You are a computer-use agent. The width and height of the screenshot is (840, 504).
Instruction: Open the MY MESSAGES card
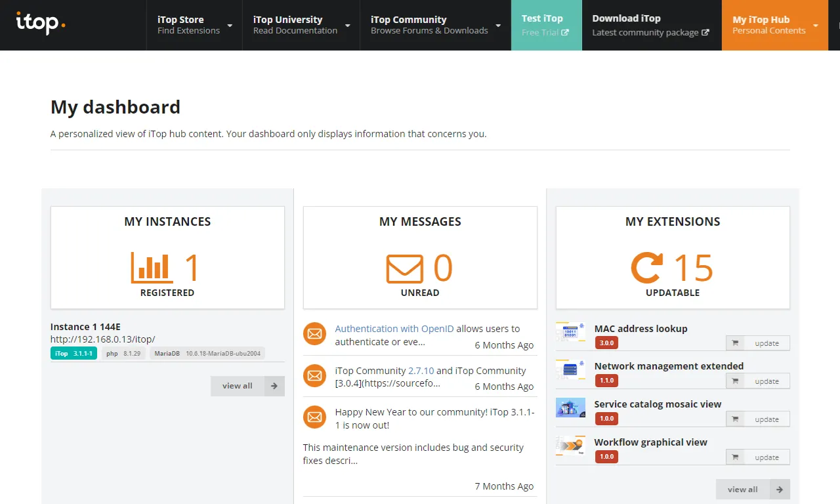[x=420, y=258]
